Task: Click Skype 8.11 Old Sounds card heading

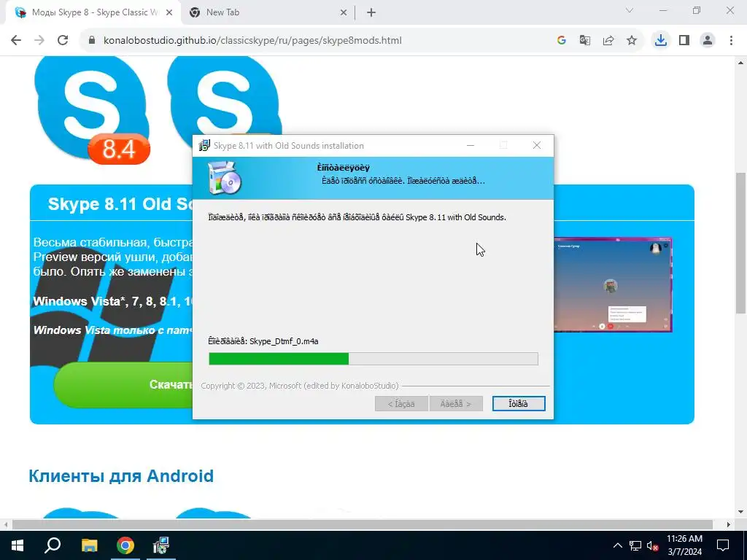Action: pos(120,204)
